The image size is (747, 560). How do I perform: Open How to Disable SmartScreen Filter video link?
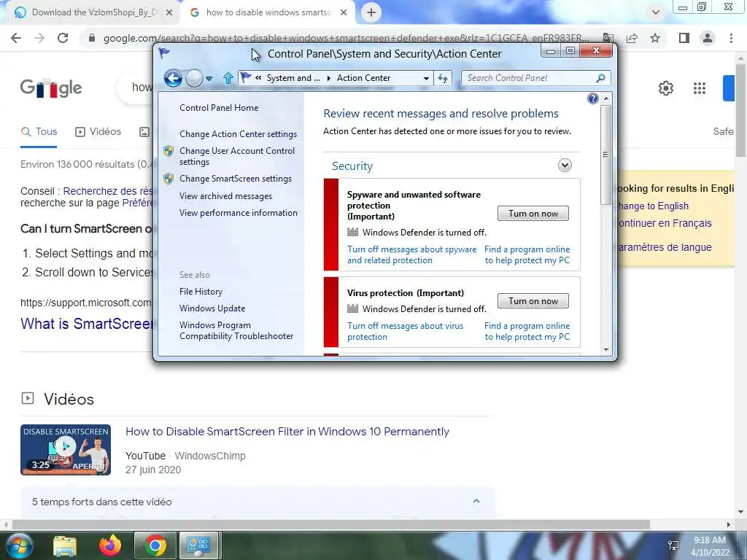pos(287,432)
